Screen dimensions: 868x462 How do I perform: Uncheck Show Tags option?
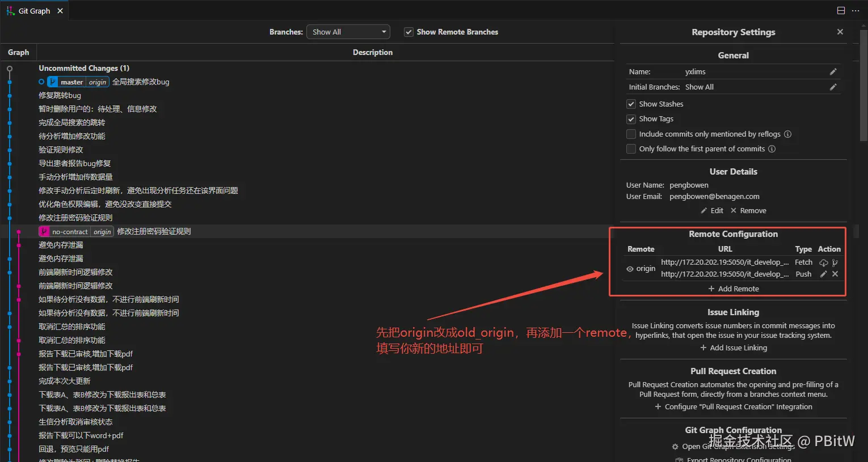[x=631, y=119]
